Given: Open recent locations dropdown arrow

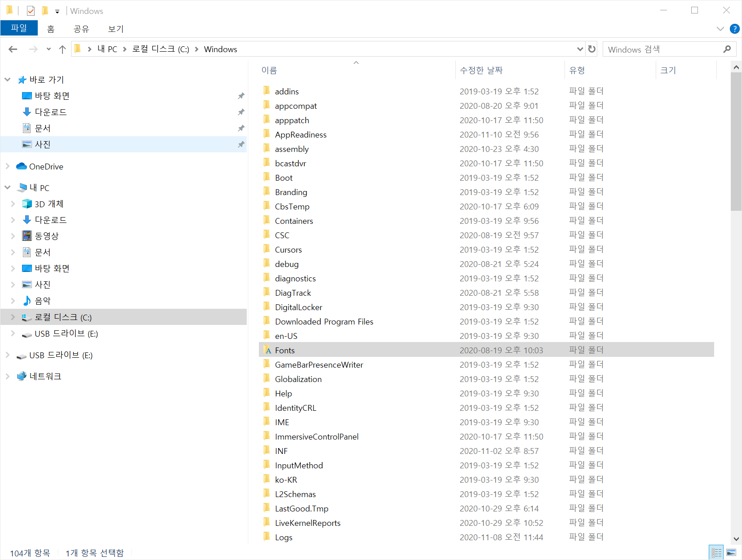Looking at the screenshot, I should (x=49, y=49).
